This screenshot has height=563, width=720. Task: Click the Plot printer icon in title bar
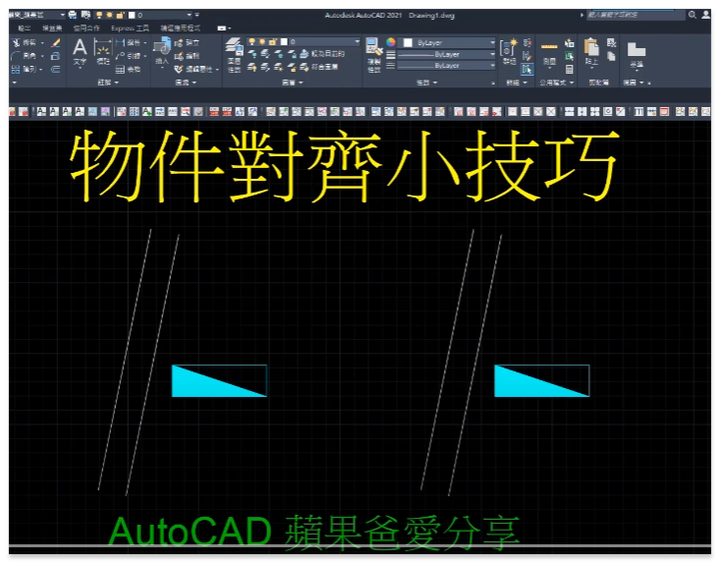click(73, 15)
